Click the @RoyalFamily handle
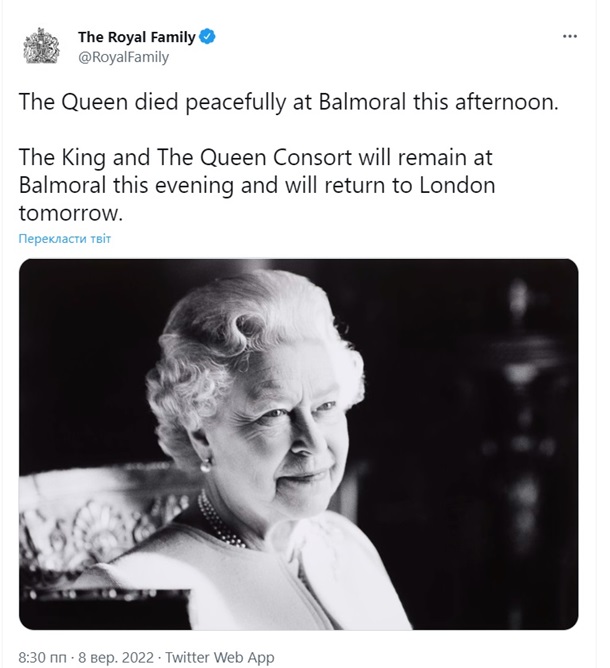The height and width of the screenshot is (668, 610). click(123, 57)
